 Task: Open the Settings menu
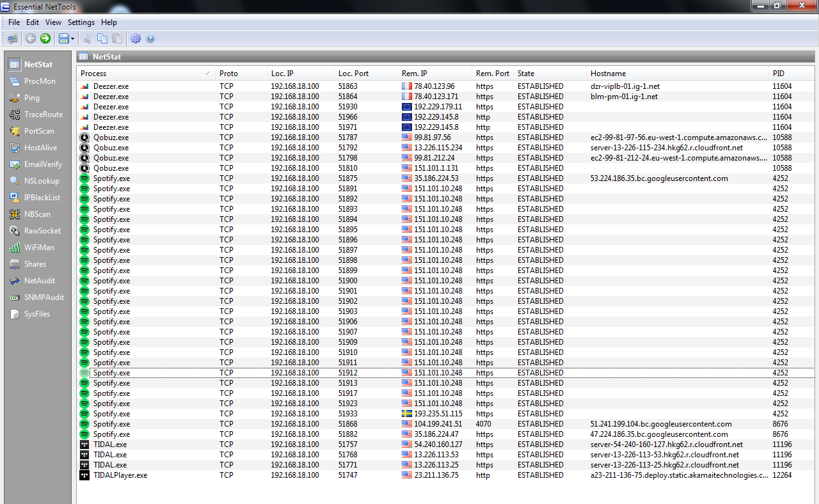[81, 22]
